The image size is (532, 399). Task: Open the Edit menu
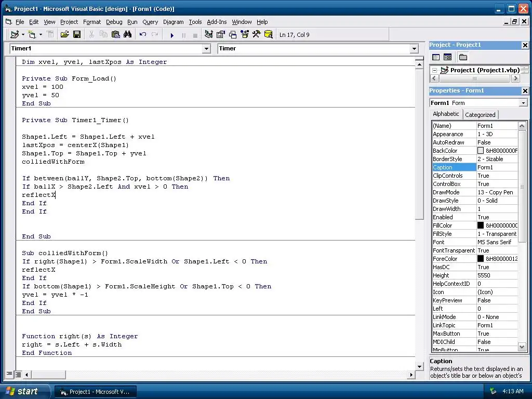[x=34, y=22]
